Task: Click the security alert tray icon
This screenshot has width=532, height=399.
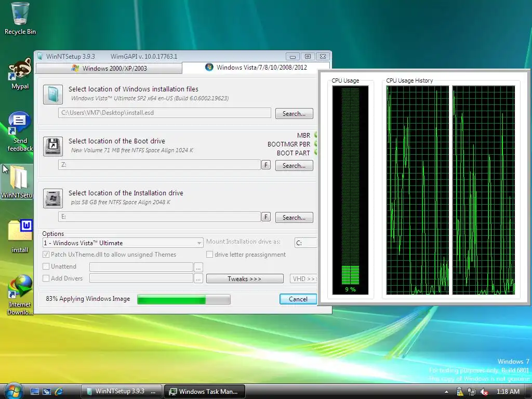Action: click(x=459, y=392)
